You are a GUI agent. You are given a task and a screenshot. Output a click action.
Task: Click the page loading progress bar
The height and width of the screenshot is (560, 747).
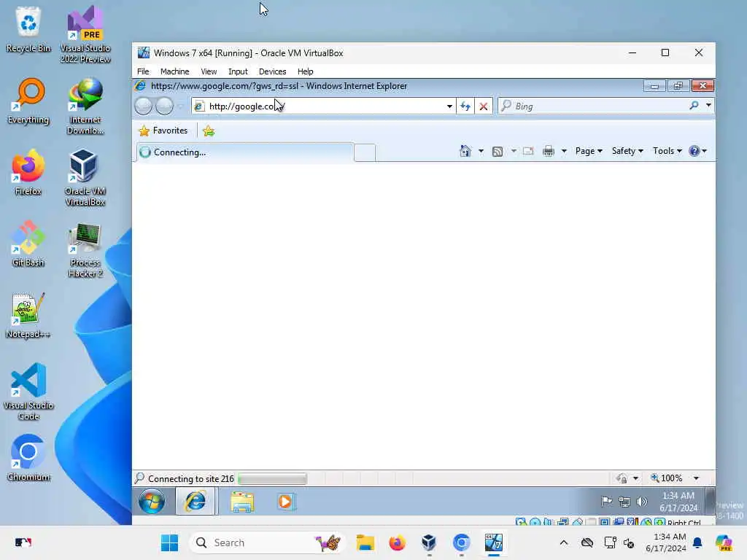click(272, 478)
